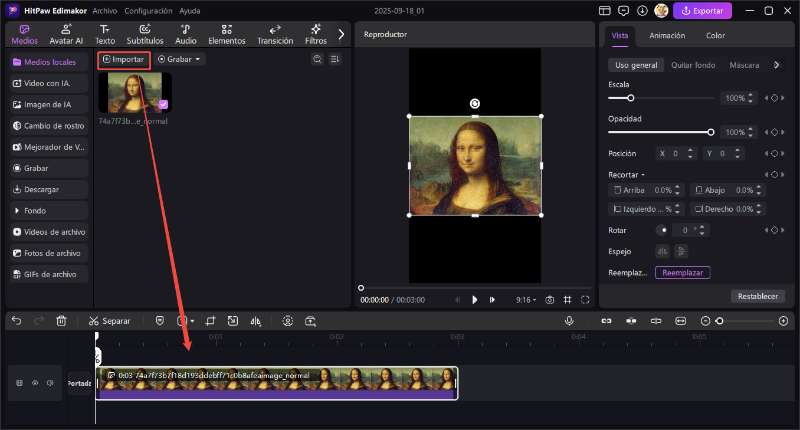Open Video con IA in sidebar
Image resolution: width=800 pixels, height=430 pixels.
(x=49, y=83)
